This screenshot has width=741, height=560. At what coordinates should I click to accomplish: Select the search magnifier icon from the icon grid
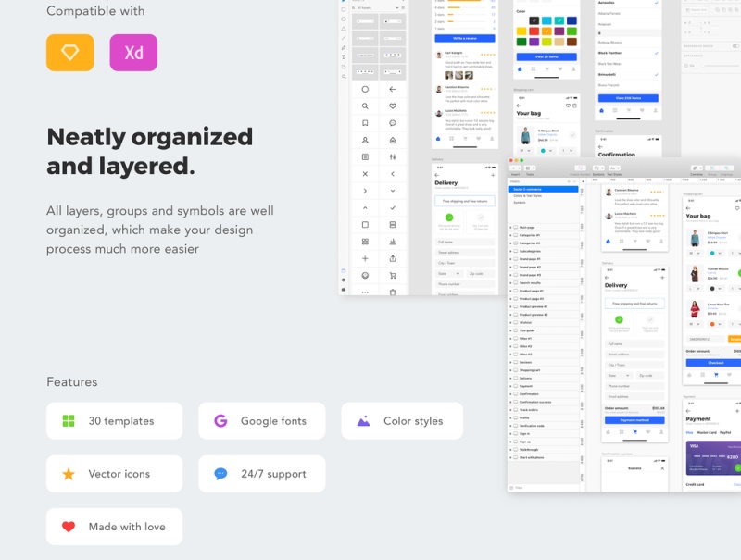pos(365,106)
